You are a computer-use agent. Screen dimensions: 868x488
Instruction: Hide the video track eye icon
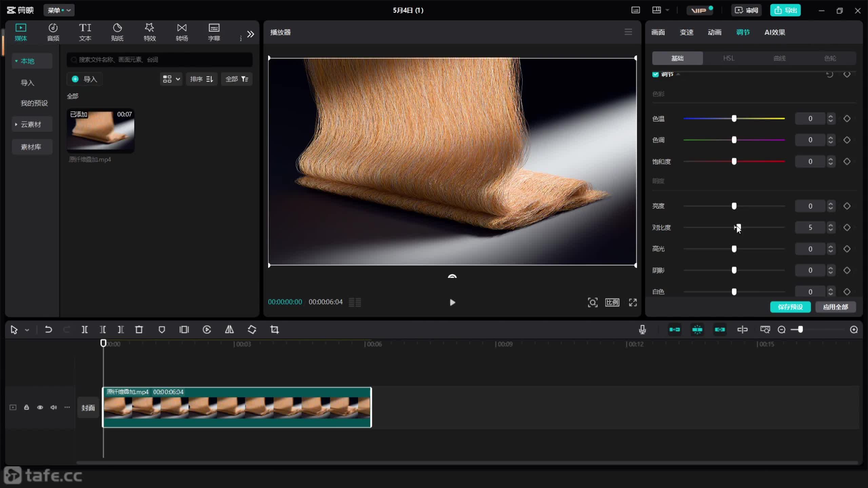point(40,407)
